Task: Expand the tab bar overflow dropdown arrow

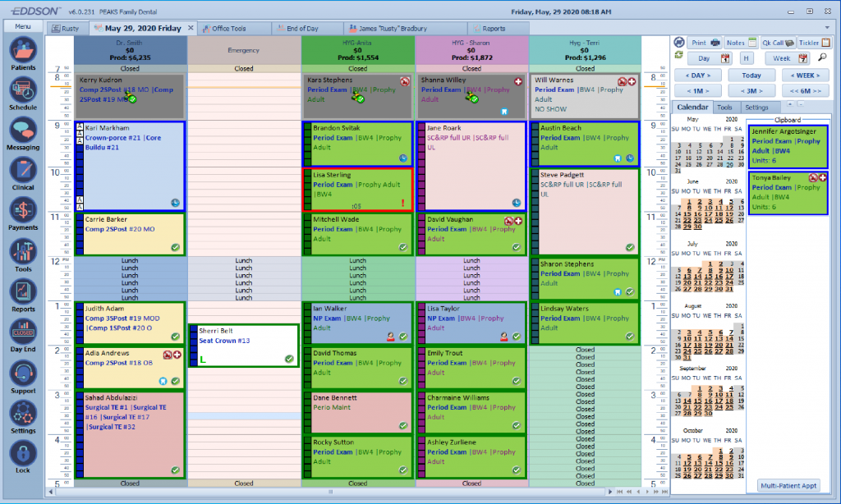Action: [x=827, y=27]
